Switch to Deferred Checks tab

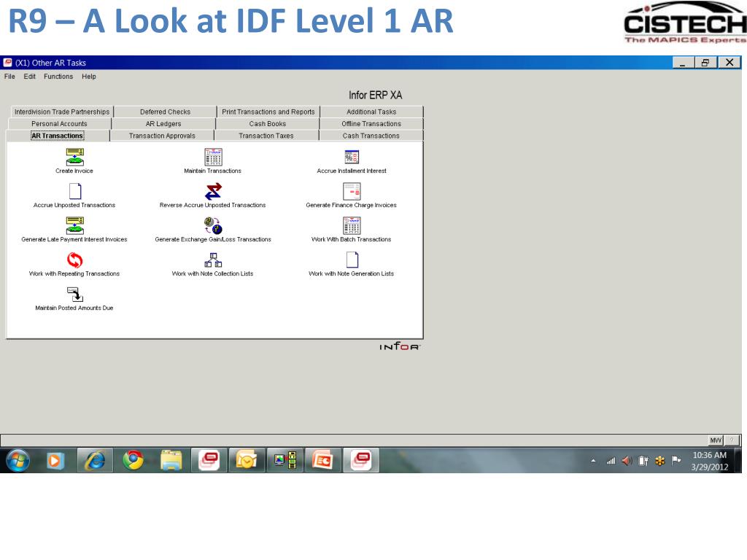click(166, 112)
